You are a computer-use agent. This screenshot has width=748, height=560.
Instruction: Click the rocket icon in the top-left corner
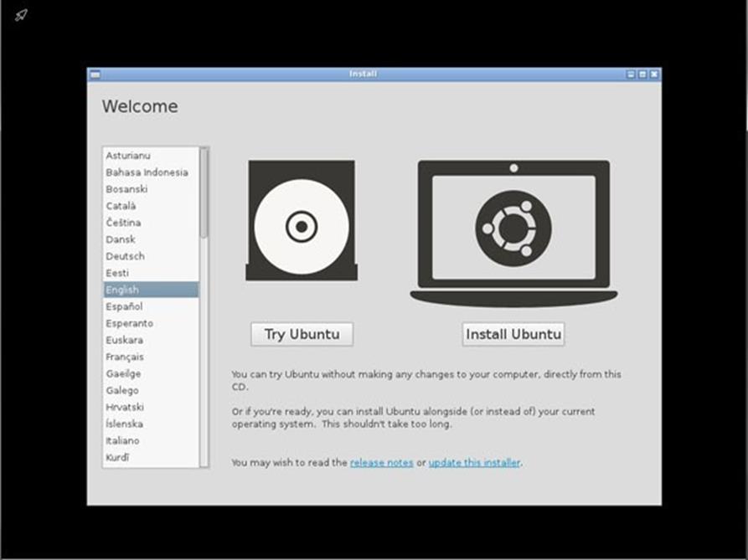point(21,15)
